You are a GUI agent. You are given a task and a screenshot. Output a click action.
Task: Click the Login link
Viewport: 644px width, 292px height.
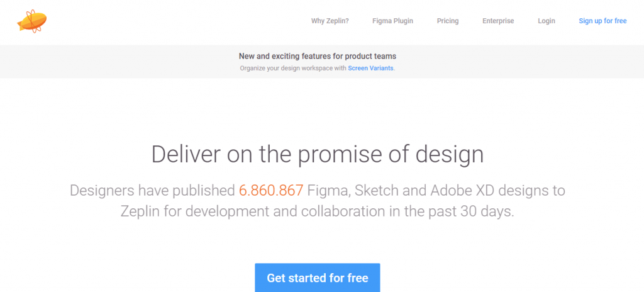pyautogui.click(x=547, y=21)
